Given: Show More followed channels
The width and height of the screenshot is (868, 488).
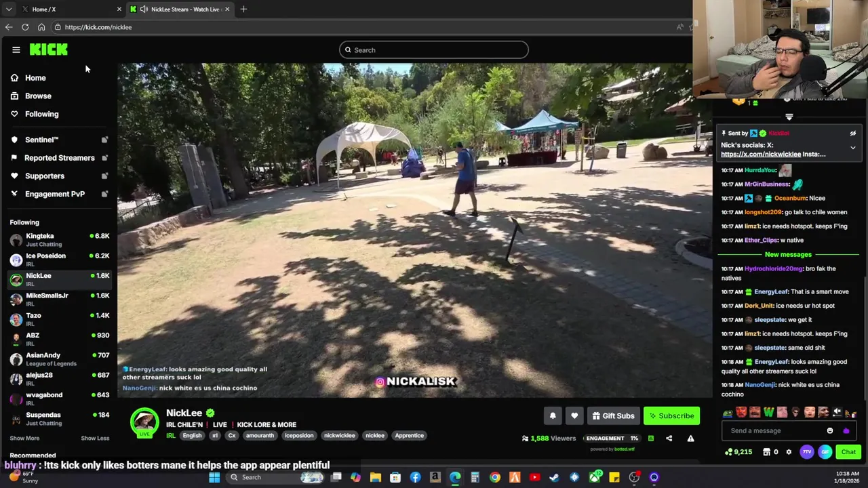Looking at the screenshot, I should point(24,438).
